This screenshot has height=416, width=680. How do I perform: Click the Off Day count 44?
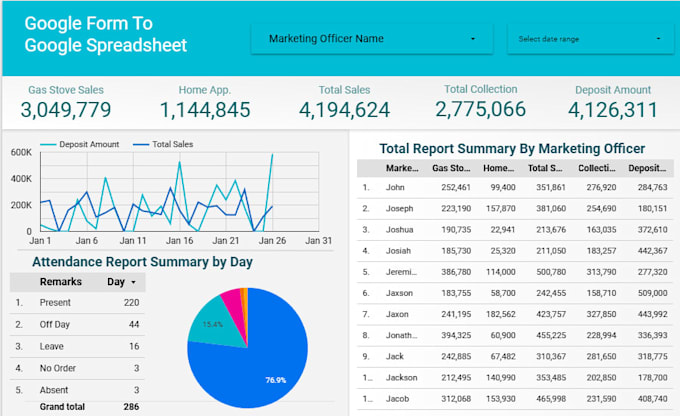(x=134, y=325)
